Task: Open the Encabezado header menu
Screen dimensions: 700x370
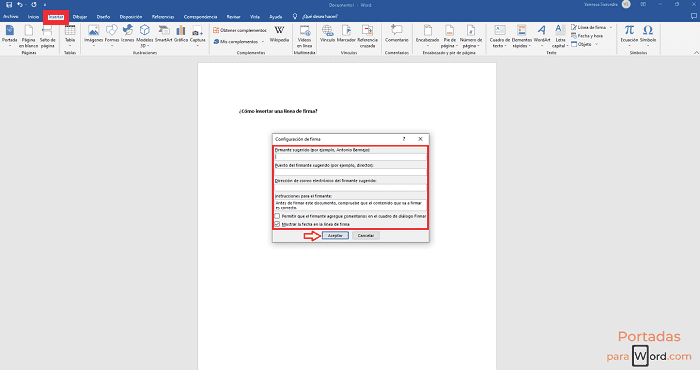Action: [427, 36]
